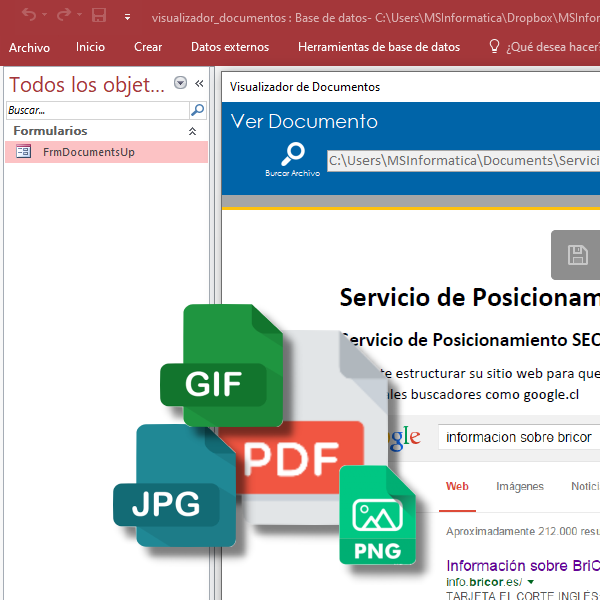
Task: Click the Imágenes tab in Google results
Action: click(x=520, y=487)
